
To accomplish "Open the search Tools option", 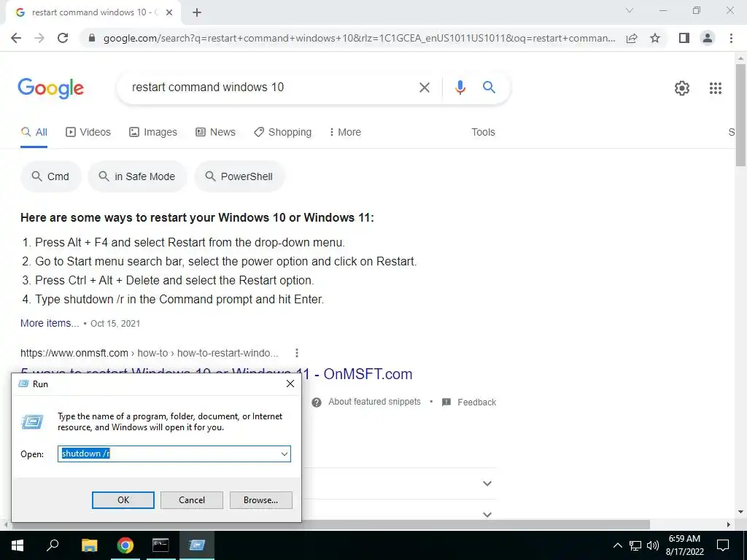I will pyautogui.click(x=483, y=133).
